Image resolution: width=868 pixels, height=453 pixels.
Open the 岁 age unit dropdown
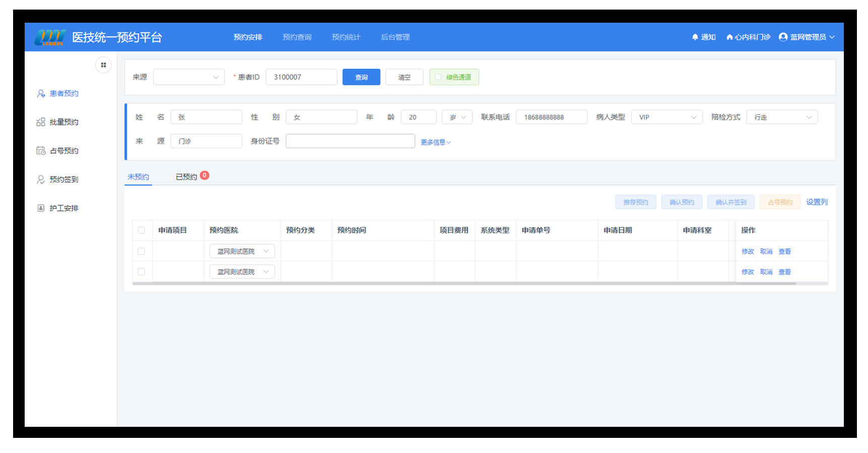[457, 117]
